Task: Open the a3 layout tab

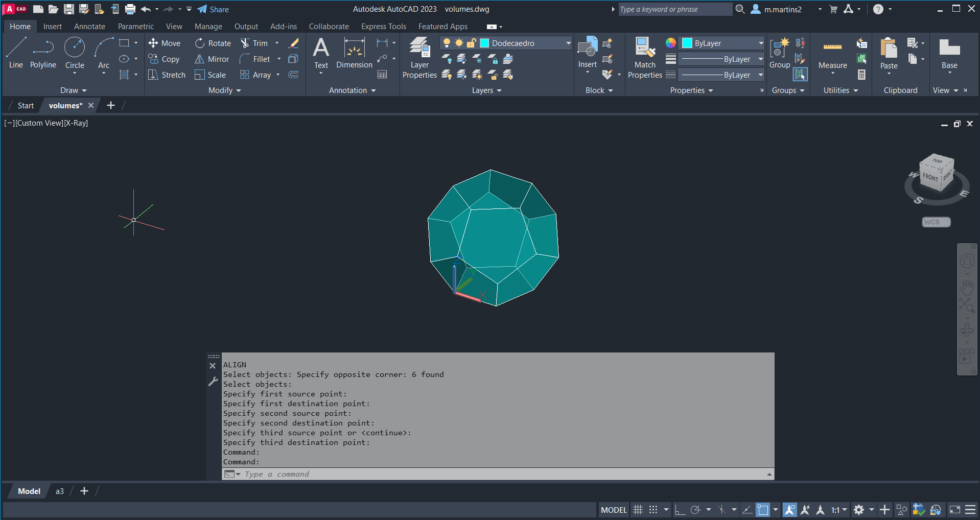Action: tap(60, 491)
